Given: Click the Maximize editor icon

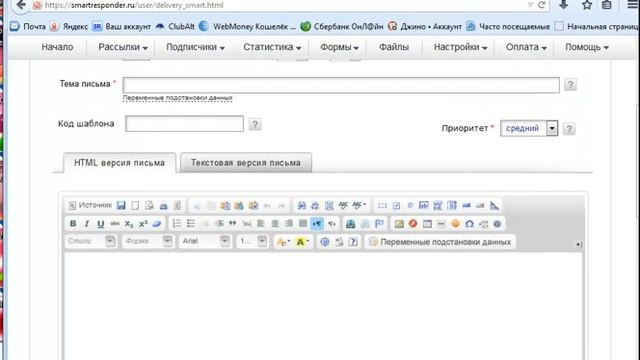Looking at the screenshot, I should [324, 242].
